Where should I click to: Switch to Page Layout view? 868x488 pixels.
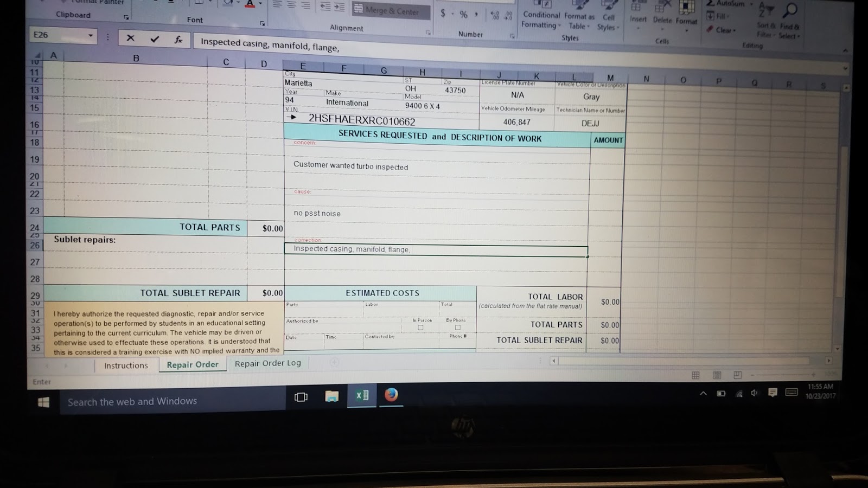click(x=717, y=375)
